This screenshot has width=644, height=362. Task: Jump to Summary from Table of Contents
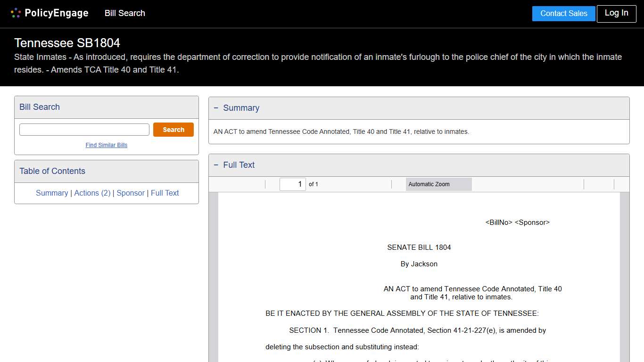pyautogui.click(x=52, y=193)
